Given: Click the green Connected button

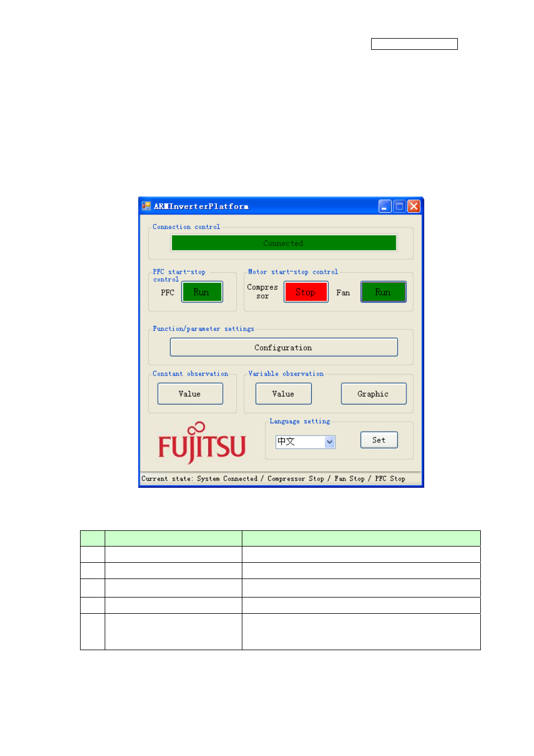Looking at the screenshot, I should pos(284,243).
